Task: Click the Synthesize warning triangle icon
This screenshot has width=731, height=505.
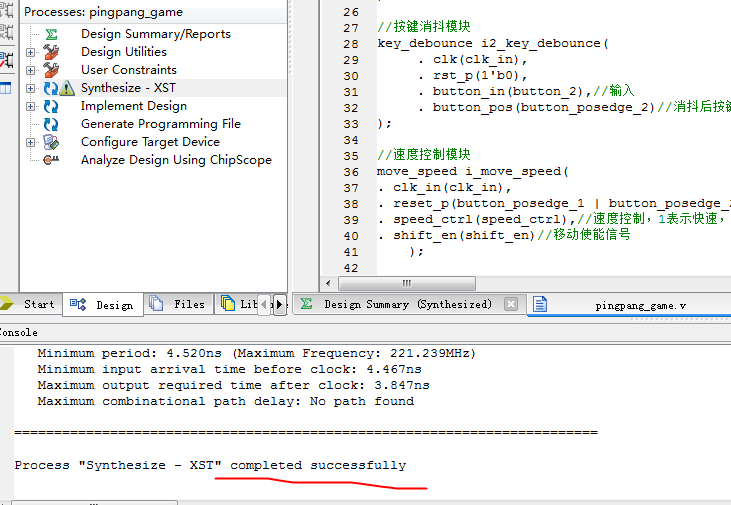Action: coord(67,88)
